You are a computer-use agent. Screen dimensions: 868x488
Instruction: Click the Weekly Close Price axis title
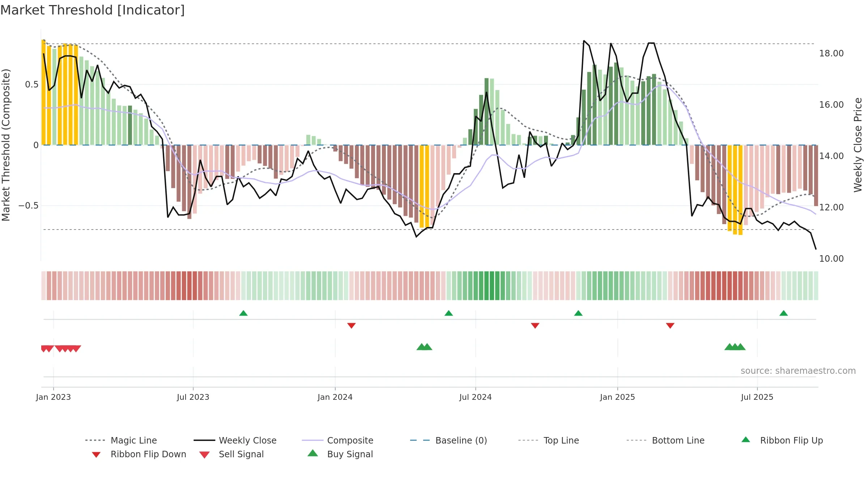[858, 145]
